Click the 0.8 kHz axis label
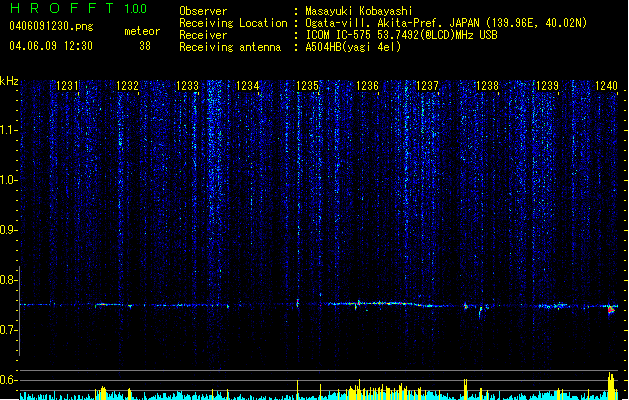Image resolution: width=629 pixels, height=400 pixels. pos(8,280)
